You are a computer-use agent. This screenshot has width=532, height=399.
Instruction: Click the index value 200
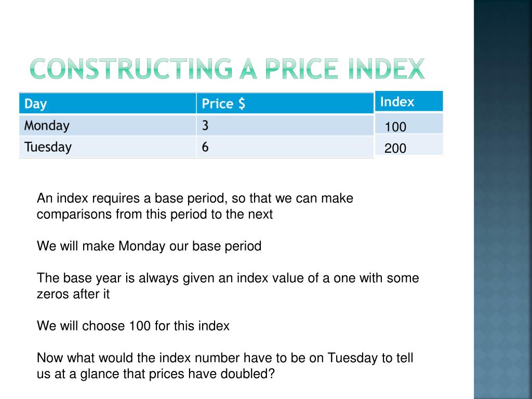[x=395, y=148]
